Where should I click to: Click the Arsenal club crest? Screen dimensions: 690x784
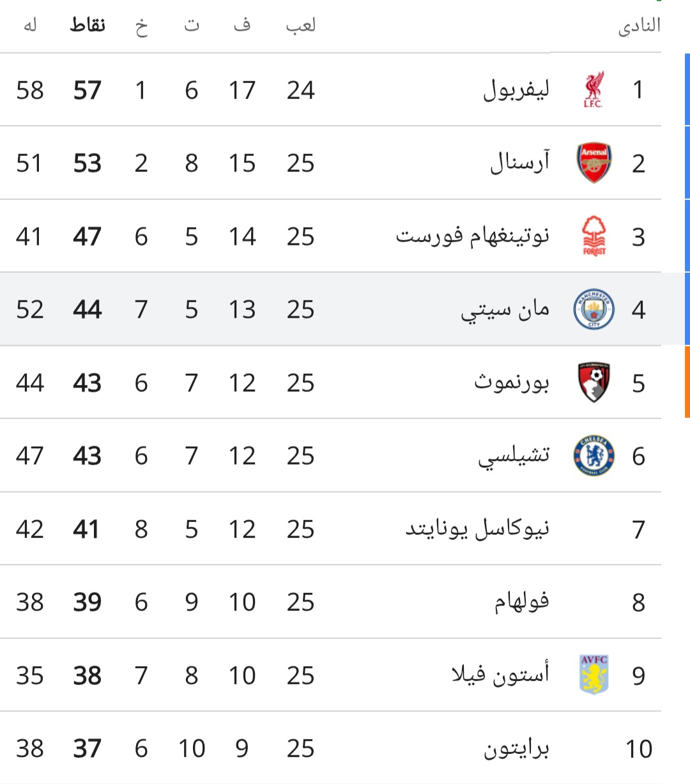point(594,163)
